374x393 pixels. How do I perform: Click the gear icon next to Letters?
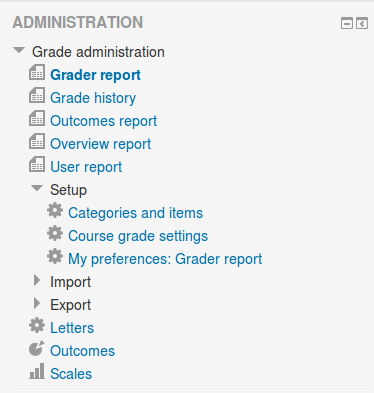pyautogui.click(x=37, y=325)
